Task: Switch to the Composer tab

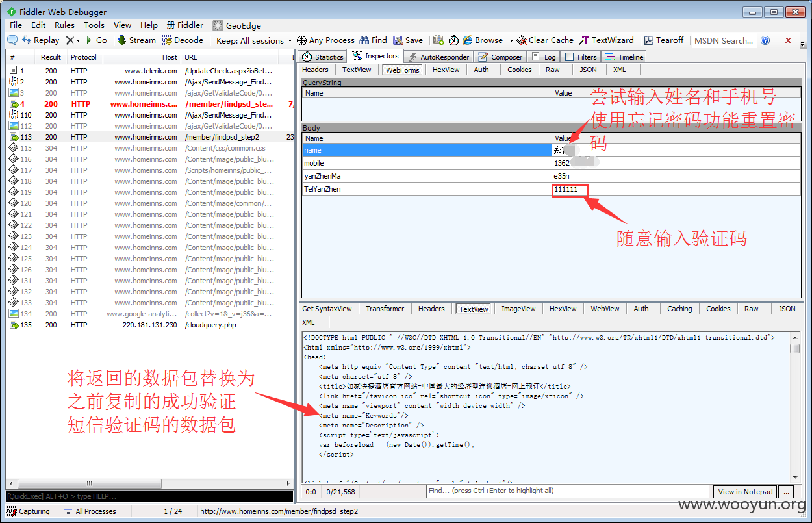Action: tap(501, 57)
